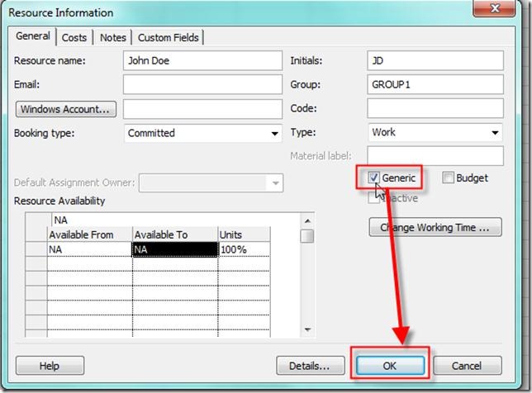Open the Booking type dropdown

click(x=274, y=133)
